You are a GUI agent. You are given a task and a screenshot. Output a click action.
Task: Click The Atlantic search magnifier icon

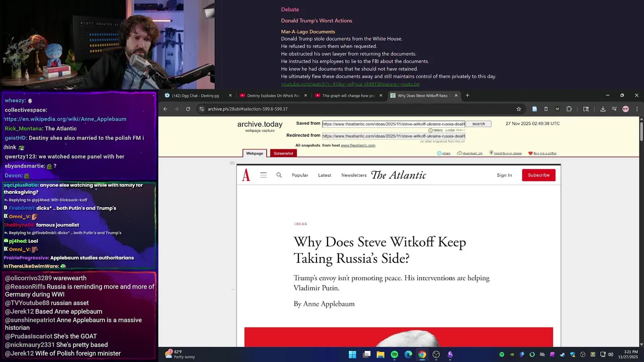[x=279, y=175]
